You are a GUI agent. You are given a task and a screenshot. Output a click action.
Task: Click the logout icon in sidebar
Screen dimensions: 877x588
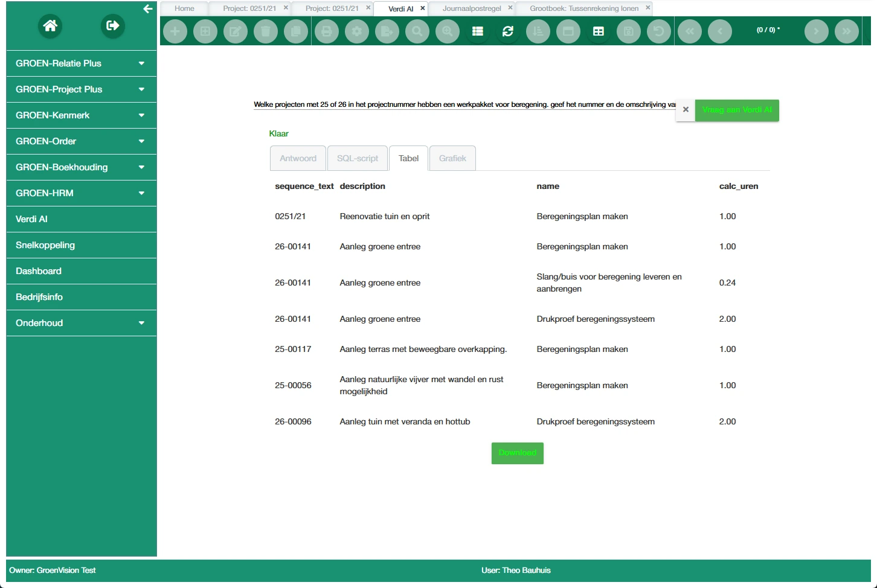click(x=112, y=26)
